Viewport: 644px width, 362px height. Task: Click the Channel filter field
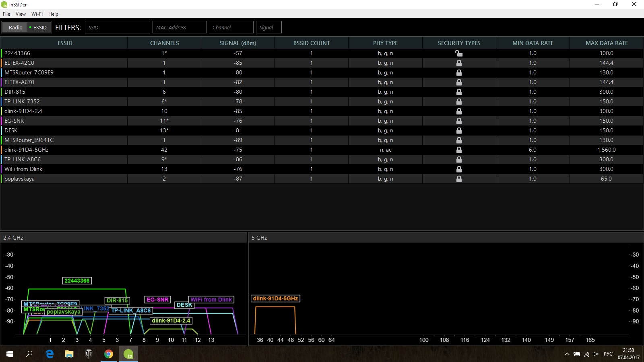pyautogui.click(x=231, y=27)
